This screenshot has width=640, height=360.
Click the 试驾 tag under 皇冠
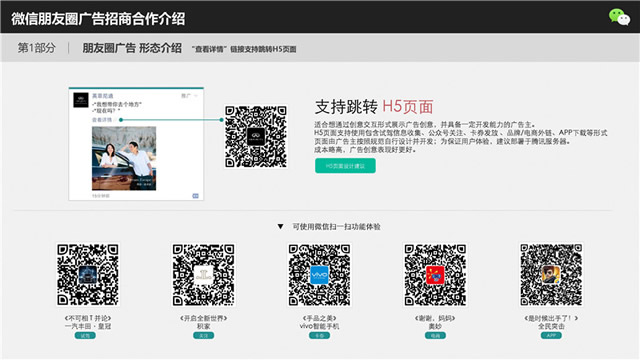click(85, 336)
